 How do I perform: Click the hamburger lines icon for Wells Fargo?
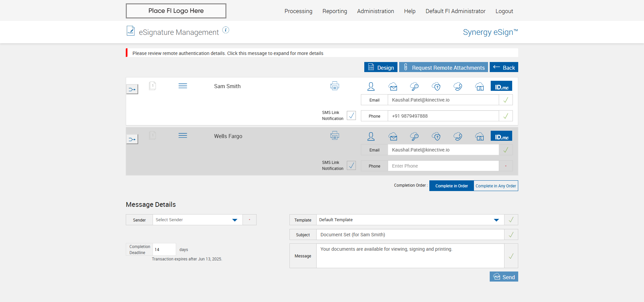[183, 136]
